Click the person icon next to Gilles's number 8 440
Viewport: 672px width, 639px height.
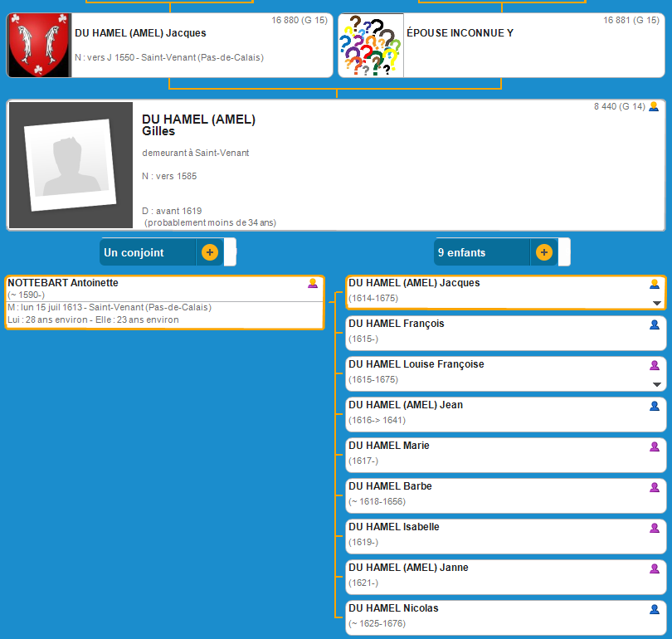pyautogui.click(x=654, y=106)
